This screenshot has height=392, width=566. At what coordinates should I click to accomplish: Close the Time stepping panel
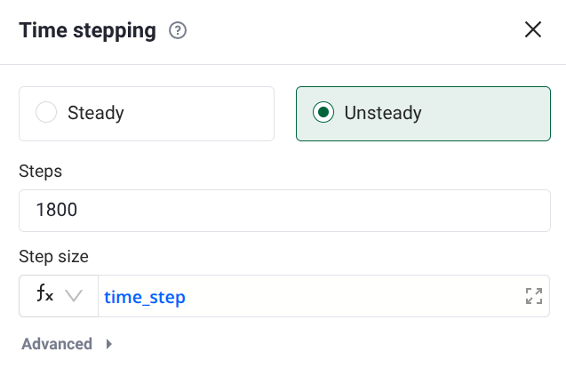tap(533, 29)
